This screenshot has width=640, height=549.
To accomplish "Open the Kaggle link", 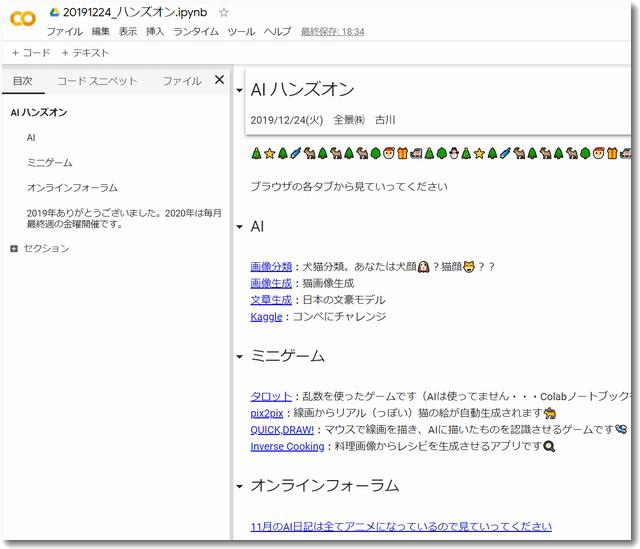I will pos(266,317).
